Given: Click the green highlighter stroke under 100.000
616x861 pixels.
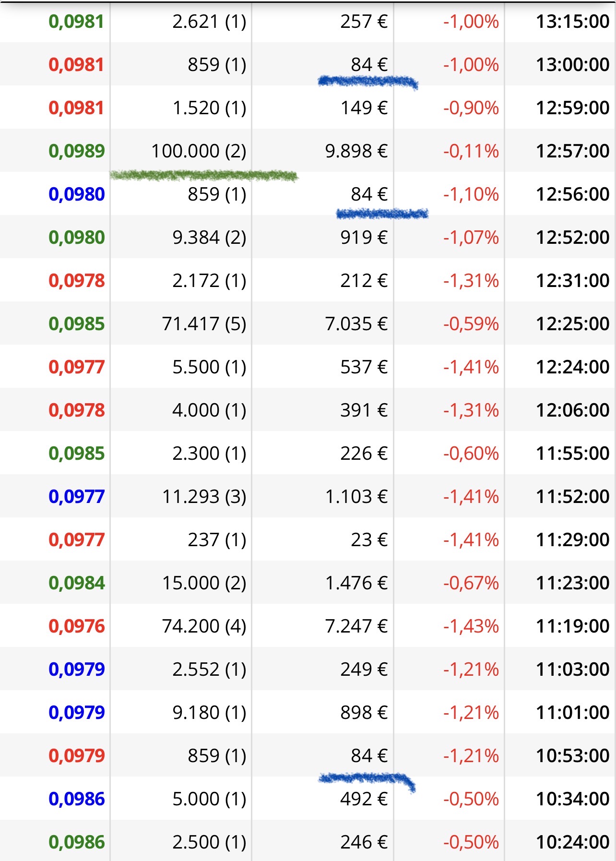Looking at the screenshot, I should point(204,176).
